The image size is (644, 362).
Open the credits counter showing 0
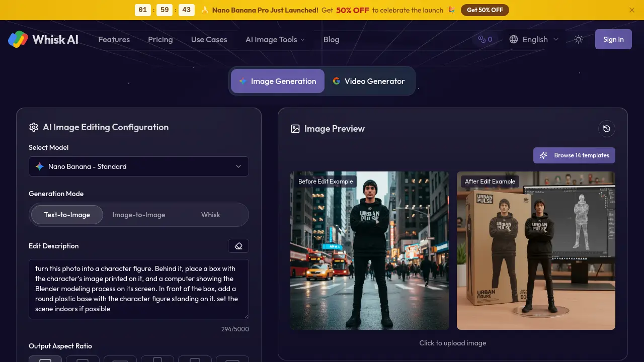point(485,39)
